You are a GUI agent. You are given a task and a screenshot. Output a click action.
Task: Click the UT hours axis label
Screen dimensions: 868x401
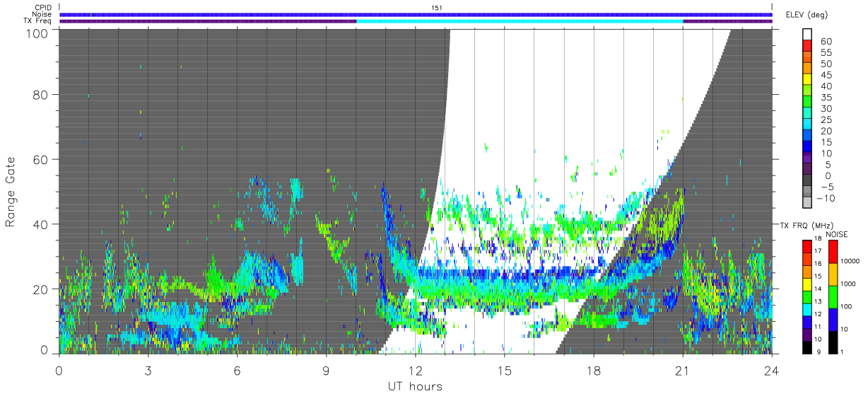[414, 387]
